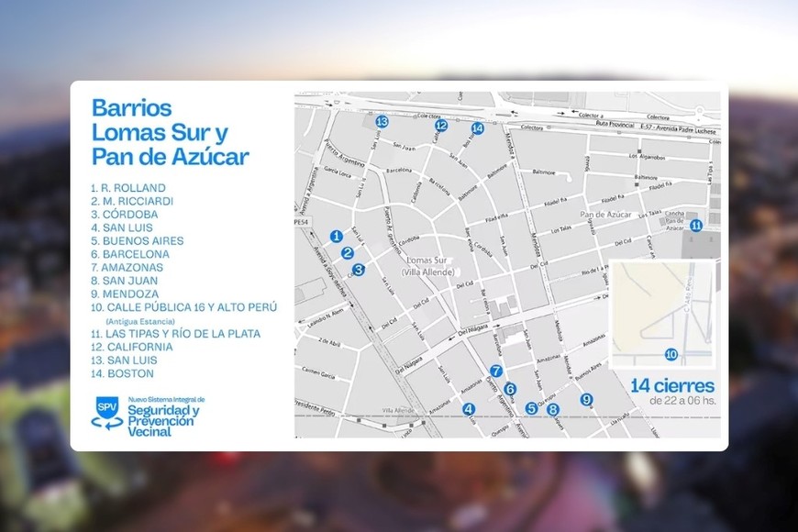Select marker 3 labeled Córdoba

[x=359, y=269]
